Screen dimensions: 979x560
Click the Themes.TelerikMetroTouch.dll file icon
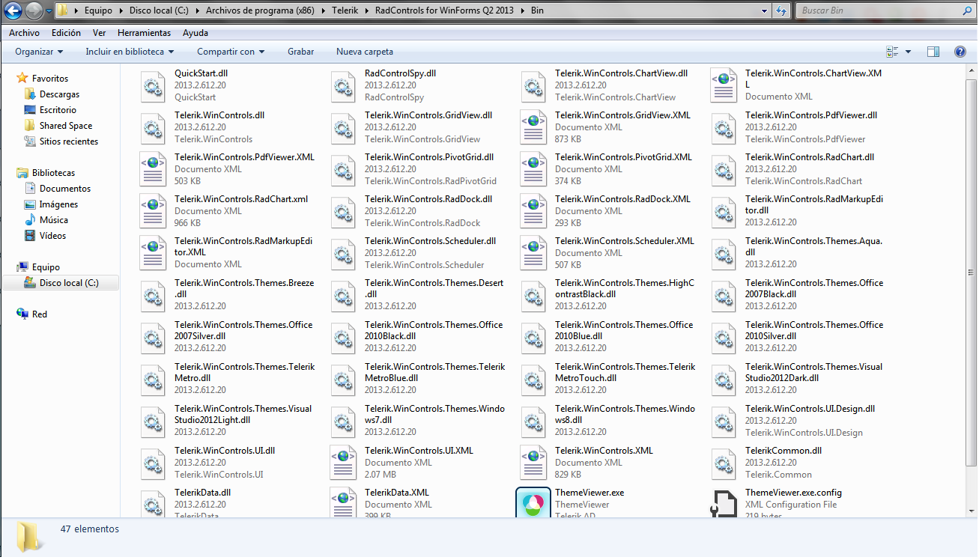click(x=533, y=379)
